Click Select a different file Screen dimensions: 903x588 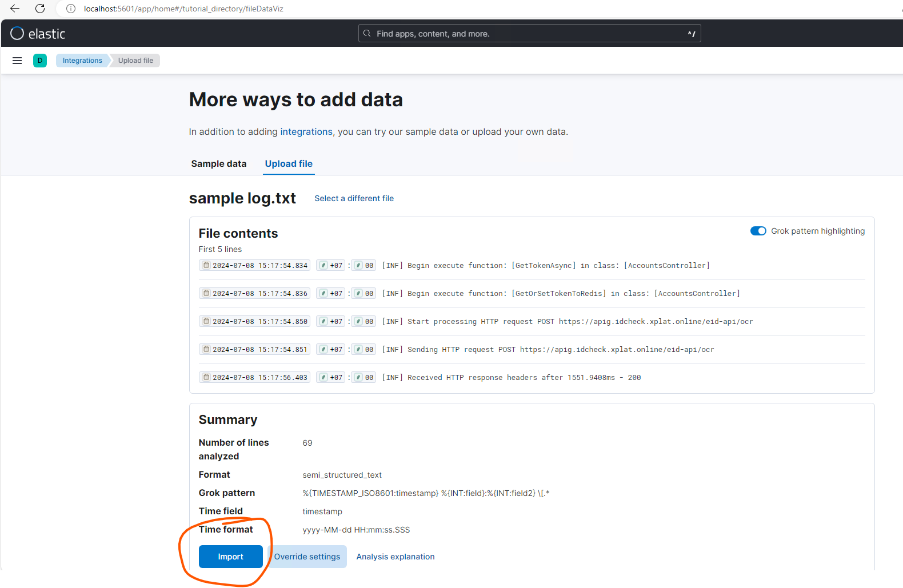click(354, 198)
